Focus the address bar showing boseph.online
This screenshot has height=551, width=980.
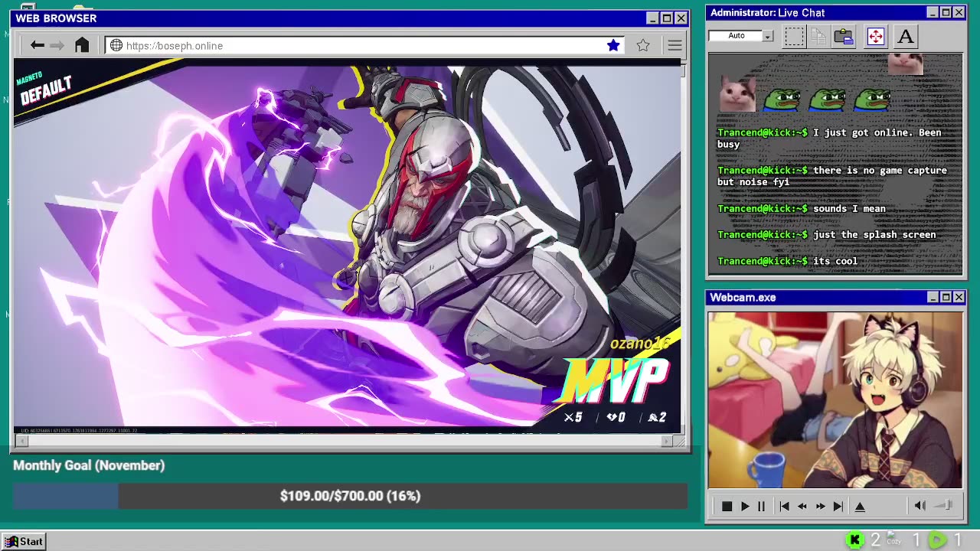point(364,46)
